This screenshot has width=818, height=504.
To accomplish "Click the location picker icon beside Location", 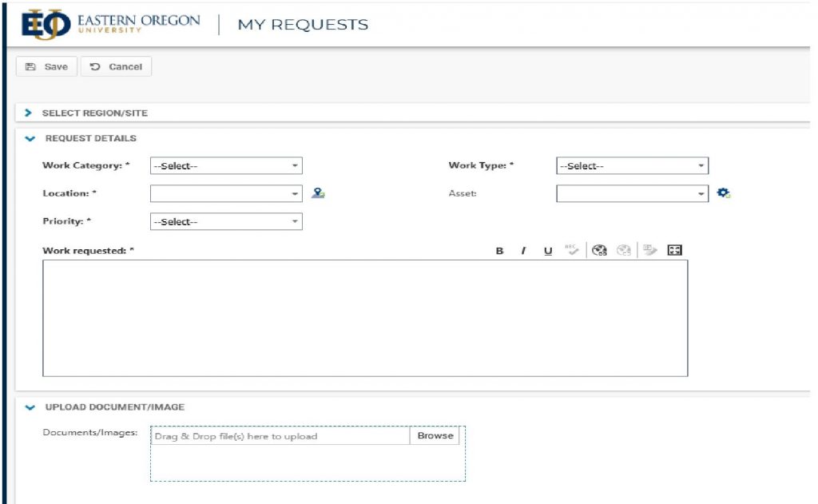I will click(x=318, y=193).
